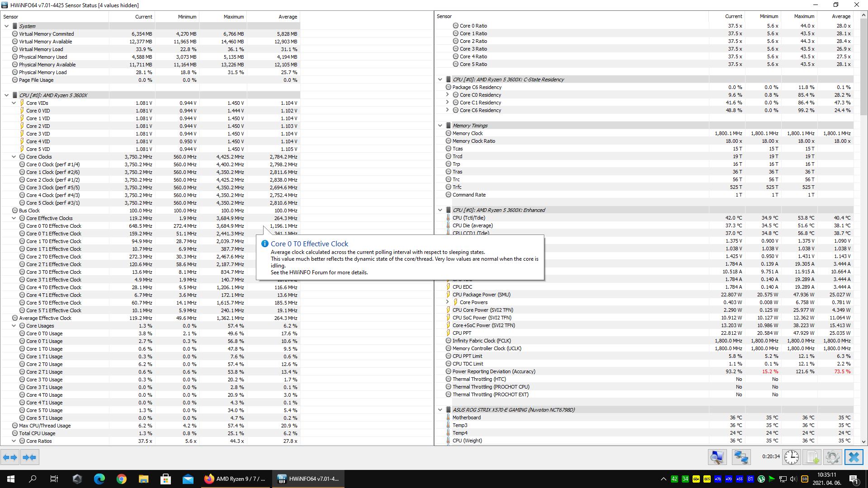Image resolution: width=868 pixels, height=488 pixels.
Task: Click the right panel scrollbar up arrow
Action: coord(863,15)
